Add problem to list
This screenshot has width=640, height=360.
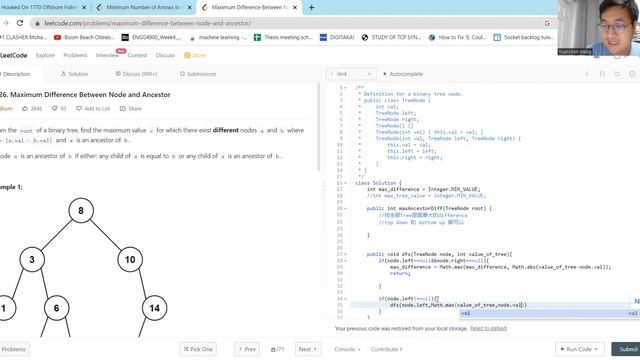[x=93, y=109]
